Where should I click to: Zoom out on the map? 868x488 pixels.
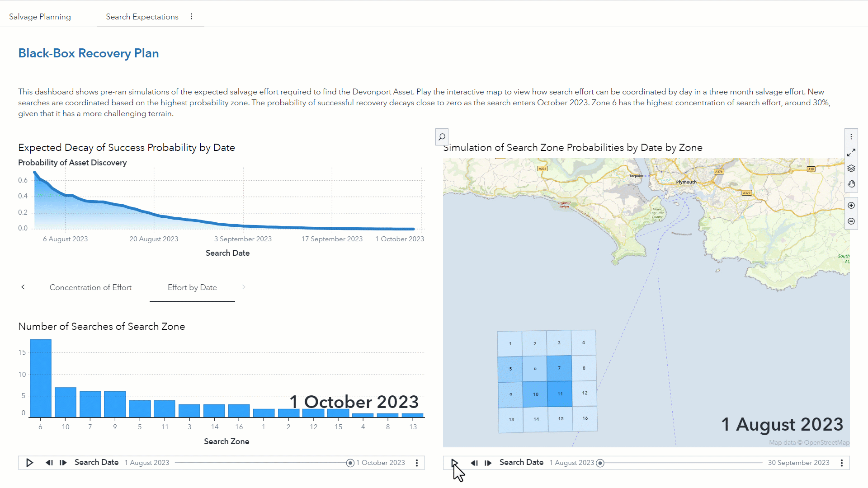(851, 221)
